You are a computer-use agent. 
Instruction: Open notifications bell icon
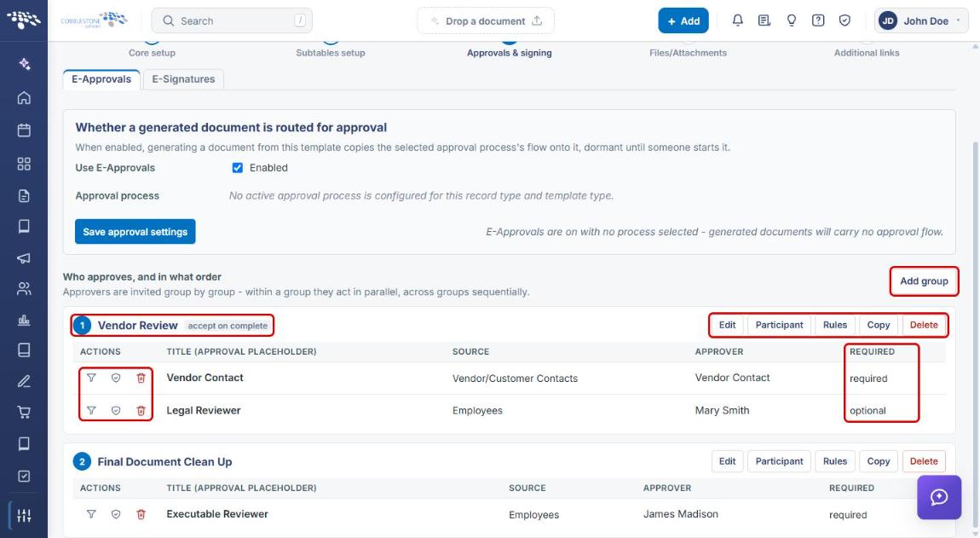click(737, 20)
